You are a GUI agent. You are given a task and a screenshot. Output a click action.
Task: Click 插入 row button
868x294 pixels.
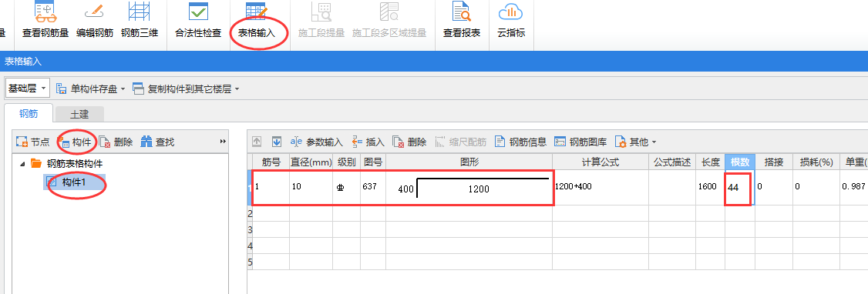(x=368, y=142)
